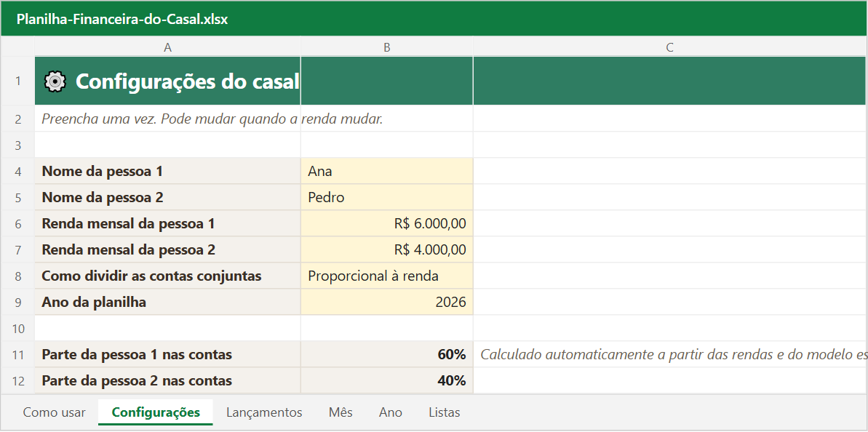Select column B header

[x=387, y=47]
